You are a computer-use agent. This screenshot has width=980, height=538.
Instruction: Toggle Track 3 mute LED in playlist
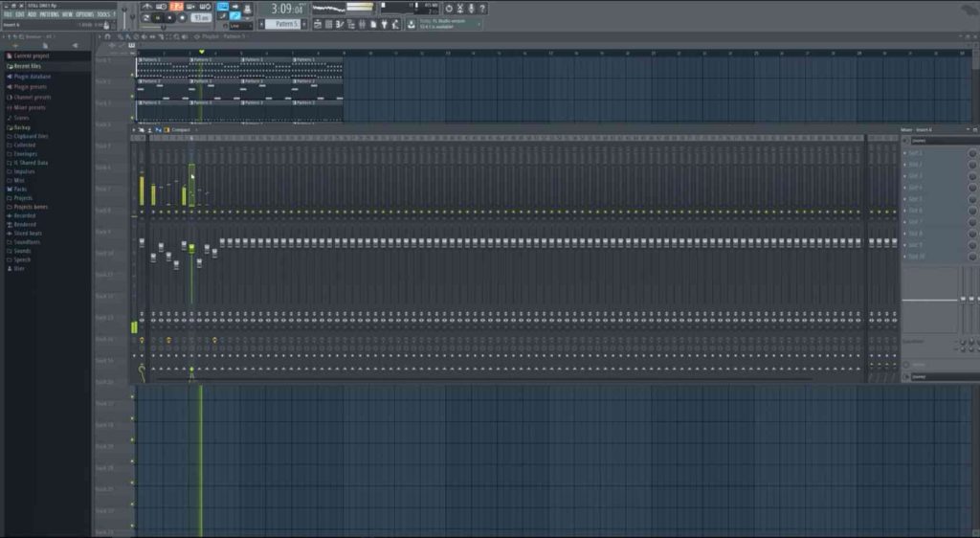[132, 117]
